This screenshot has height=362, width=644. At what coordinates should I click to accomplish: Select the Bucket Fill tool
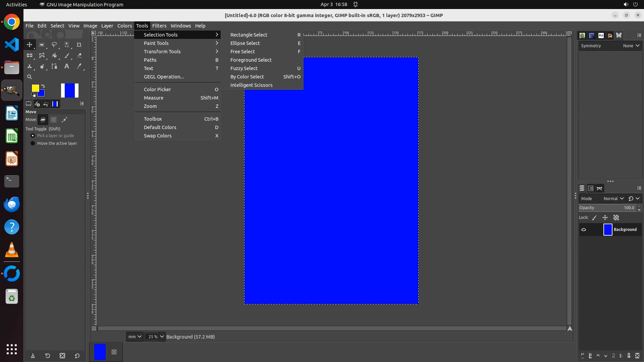54,56
